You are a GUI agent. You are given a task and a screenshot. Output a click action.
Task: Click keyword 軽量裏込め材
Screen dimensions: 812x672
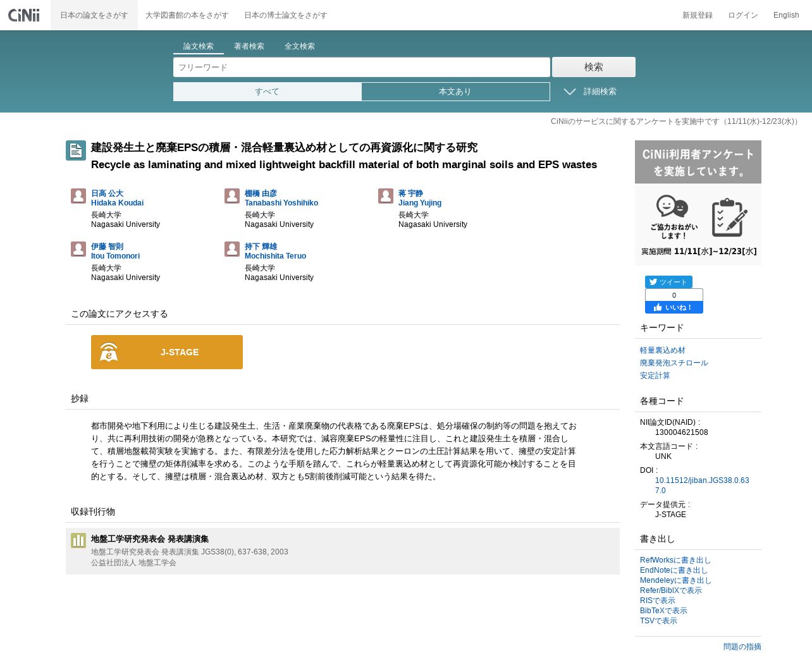click(x=662, y=350)
